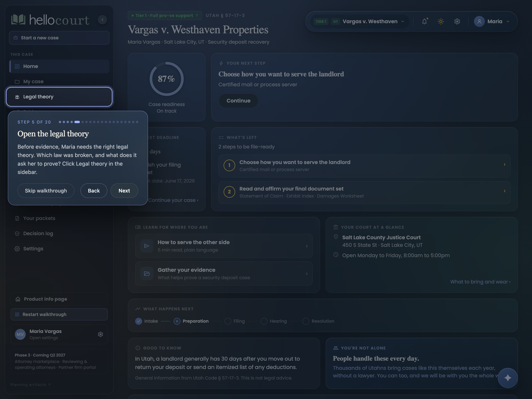Screen dimensions: 532x399
Task: Open How to serve the other side
Action: click(x=224, y=246)
